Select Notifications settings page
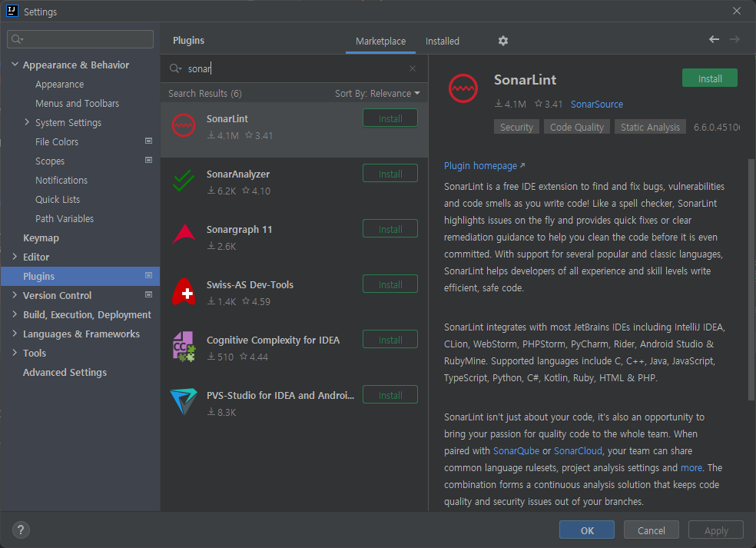 (61, 181)
